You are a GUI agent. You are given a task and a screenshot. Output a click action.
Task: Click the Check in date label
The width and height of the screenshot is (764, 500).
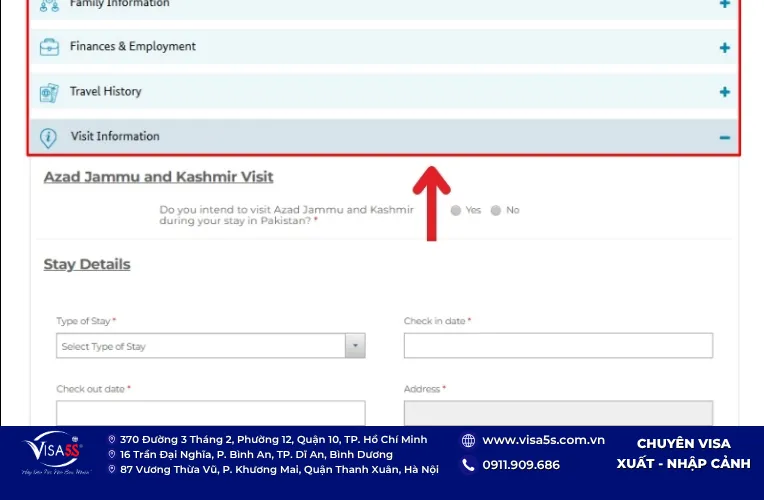437,321
